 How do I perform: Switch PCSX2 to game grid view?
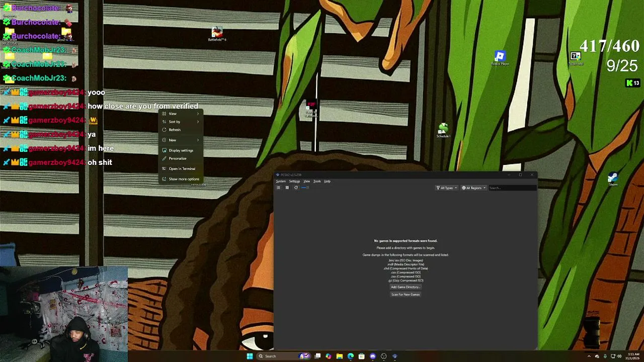287,188
